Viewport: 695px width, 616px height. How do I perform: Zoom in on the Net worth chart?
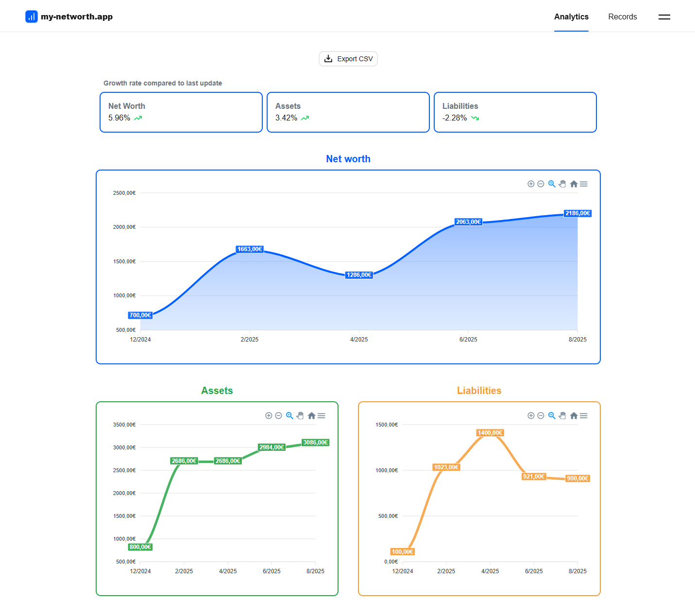[531, 184]
